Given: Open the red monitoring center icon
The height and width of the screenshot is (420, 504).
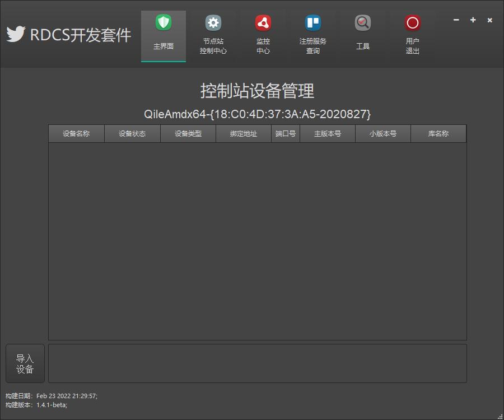Looking at the screenshot, I should point(263,24).
